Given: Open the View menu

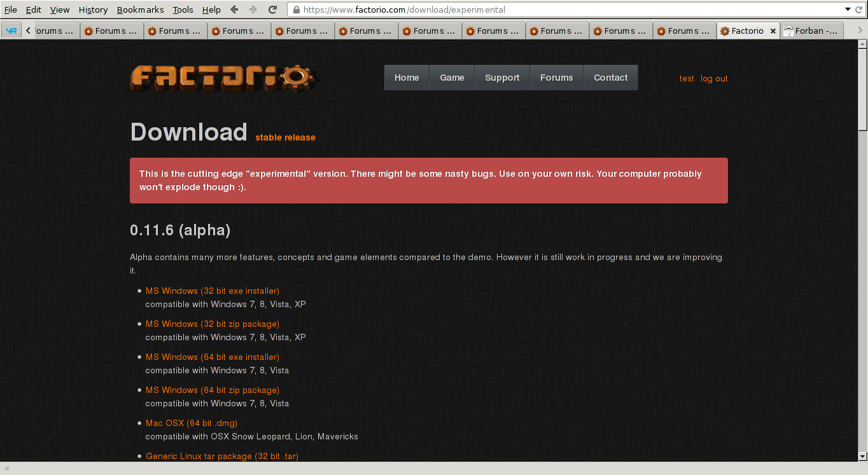Looking at the screenshot, I should 60,10.
